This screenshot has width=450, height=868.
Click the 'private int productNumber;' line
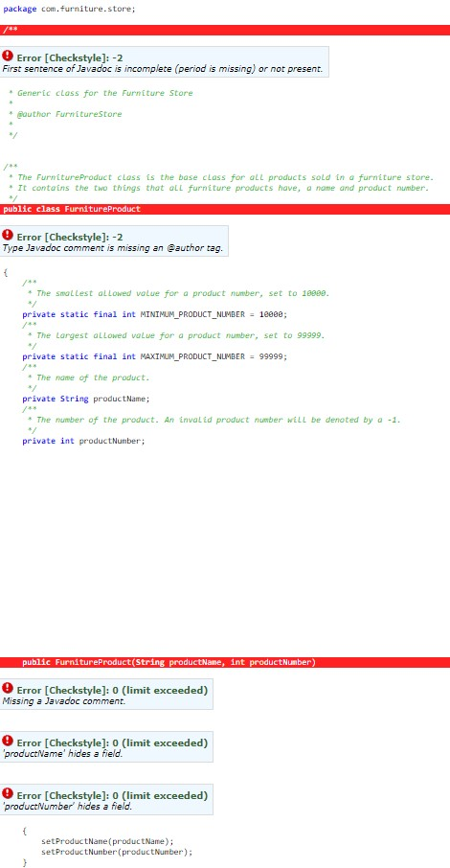[84, 442]
